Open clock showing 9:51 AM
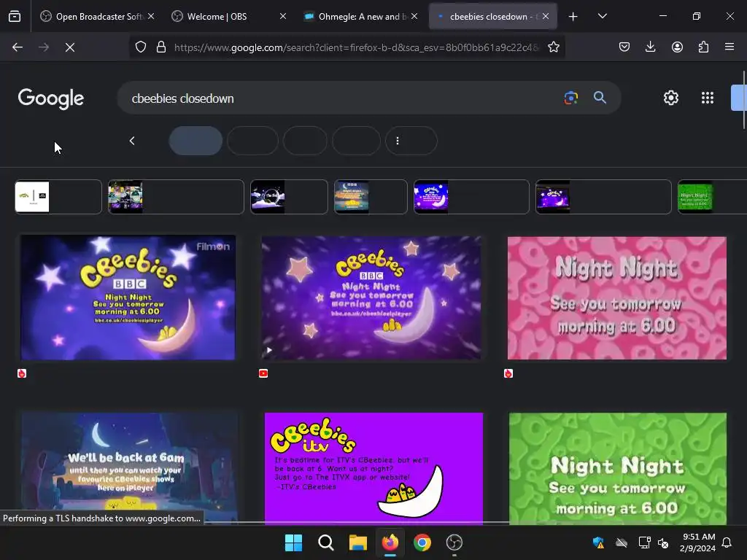Screen dimensions: 747x560 697,542
